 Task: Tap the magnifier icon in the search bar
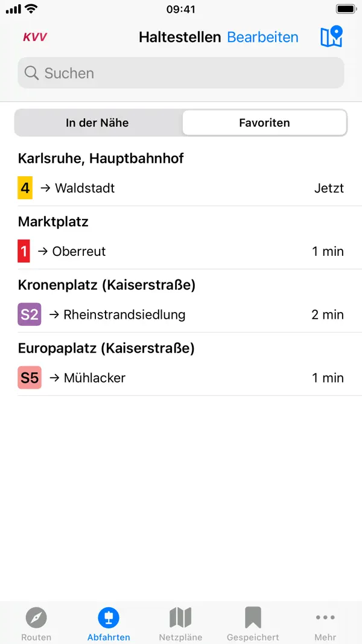(31, 72)
